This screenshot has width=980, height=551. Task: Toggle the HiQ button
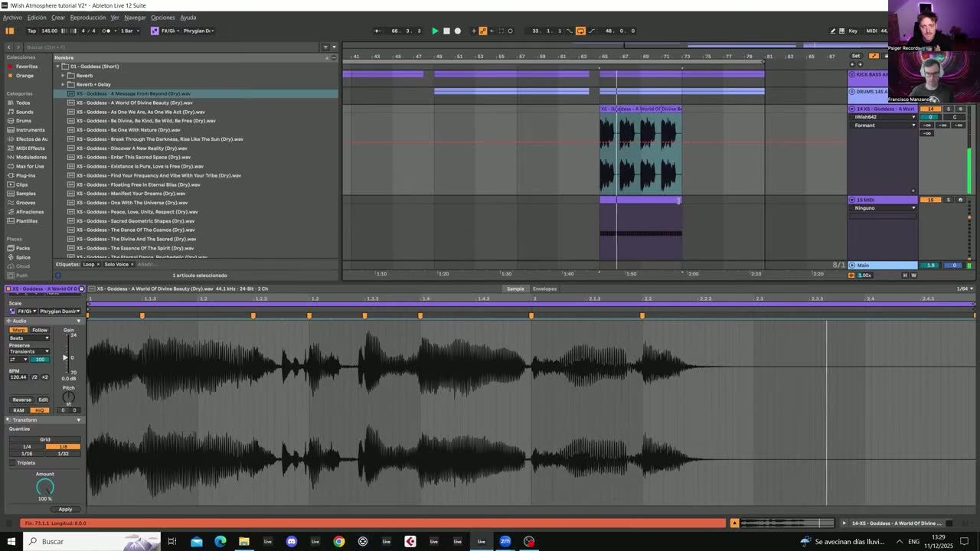click(40, 410)
